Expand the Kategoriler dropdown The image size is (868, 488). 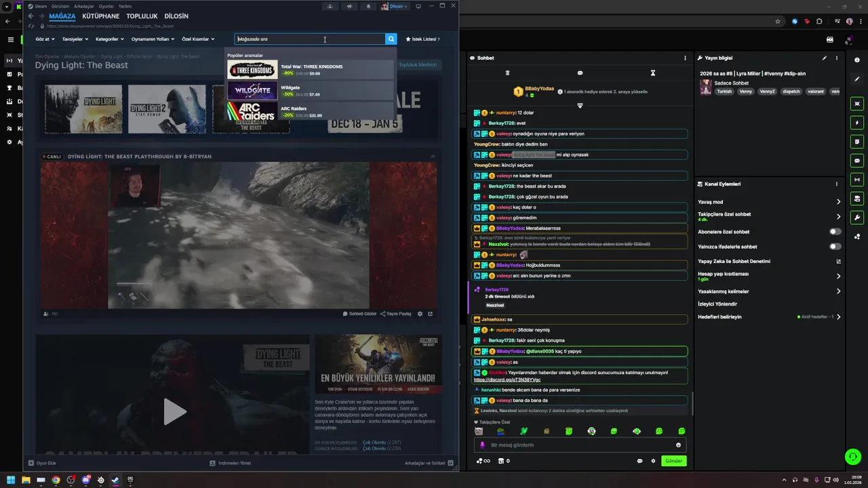click(x=110, y=39)
